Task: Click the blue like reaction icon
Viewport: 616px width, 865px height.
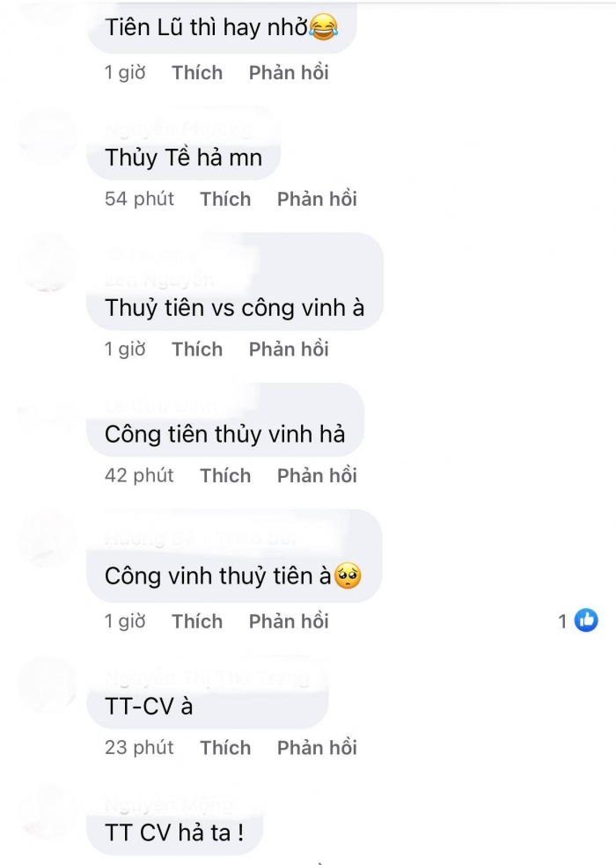Action: [x=586, y=620]
